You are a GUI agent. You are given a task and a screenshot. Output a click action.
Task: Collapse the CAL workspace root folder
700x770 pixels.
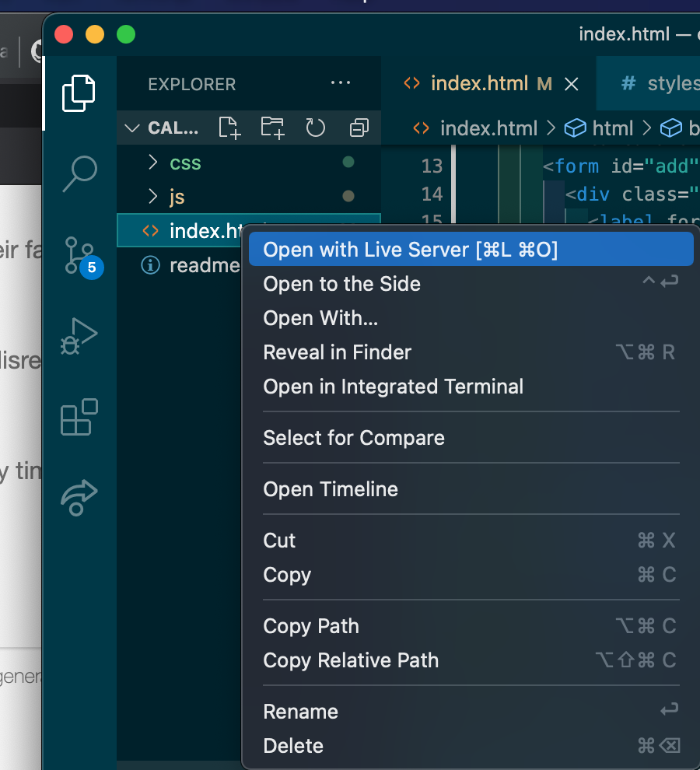pos(131,128)
